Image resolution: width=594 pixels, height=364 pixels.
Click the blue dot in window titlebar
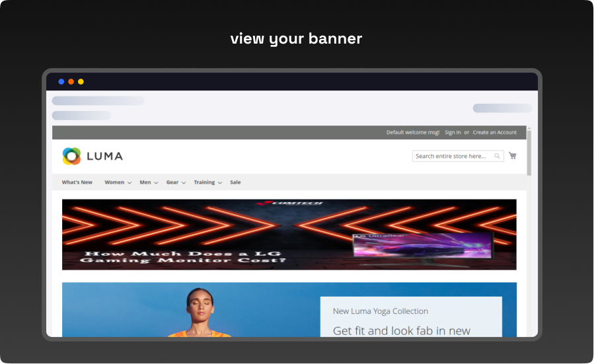(x=61, y=82)
